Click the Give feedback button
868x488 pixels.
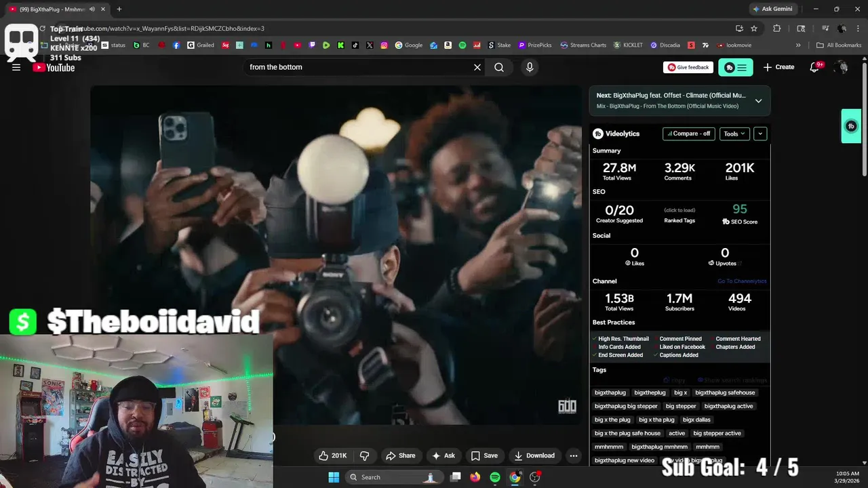point(688,67)
